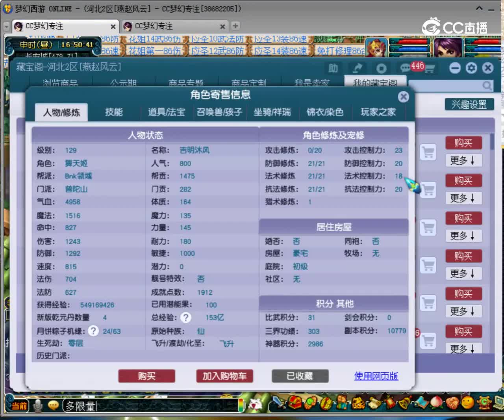Click the question mark next to 总经验
This screenshot has height=420, width=504.
186,318
